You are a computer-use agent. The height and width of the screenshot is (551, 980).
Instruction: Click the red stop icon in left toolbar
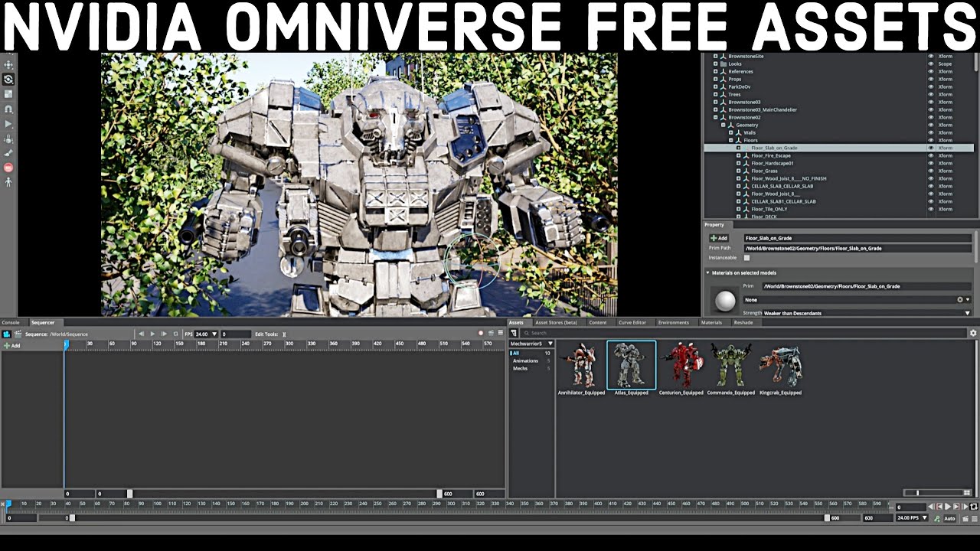[8, 168]
